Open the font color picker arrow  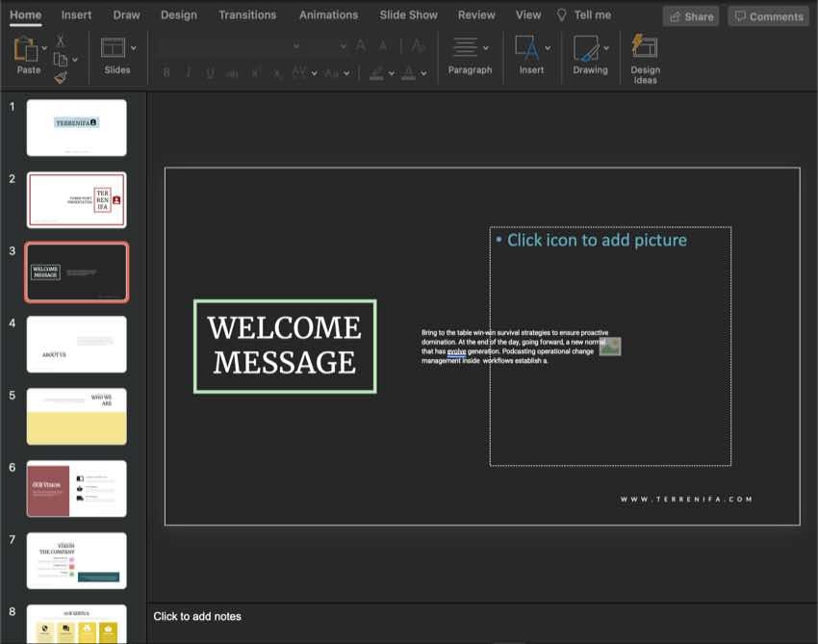(424, 73)
